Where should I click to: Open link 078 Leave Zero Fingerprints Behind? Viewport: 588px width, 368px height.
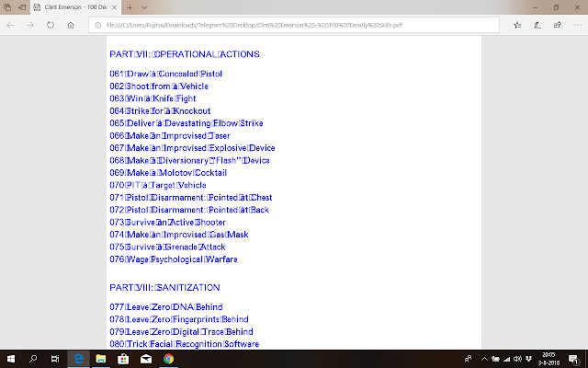179,319
